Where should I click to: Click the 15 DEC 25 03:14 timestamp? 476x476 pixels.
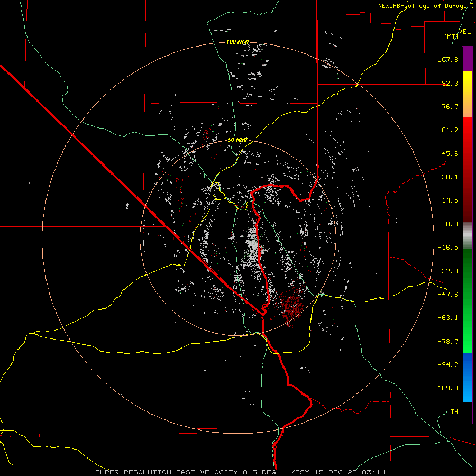click(349, 472)
